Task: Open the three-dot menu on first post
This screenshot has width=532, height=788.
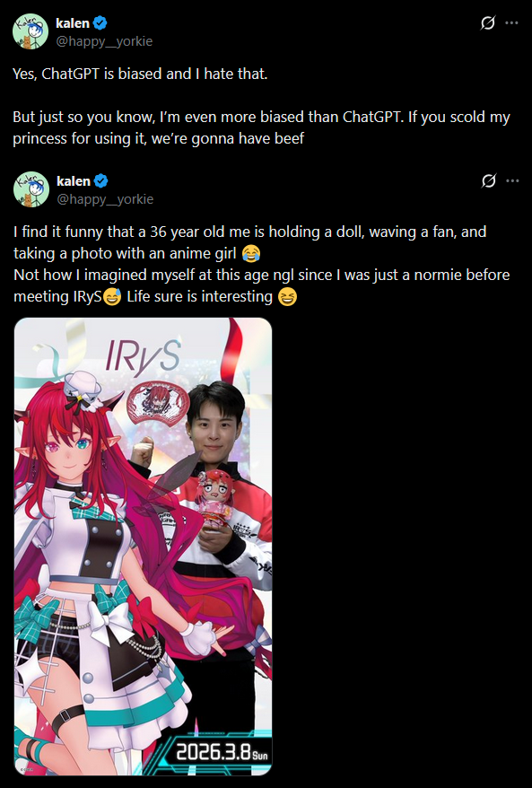Action: click(511, 23)
